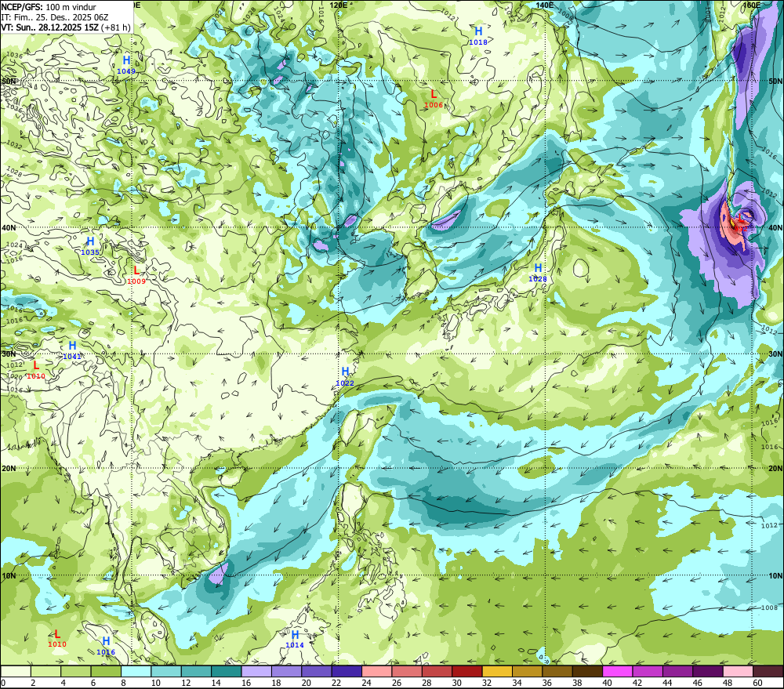Viewport: 784px width, 689px height.
Task: Click the green 6–8 legend swatch
Action: [106, 671]
